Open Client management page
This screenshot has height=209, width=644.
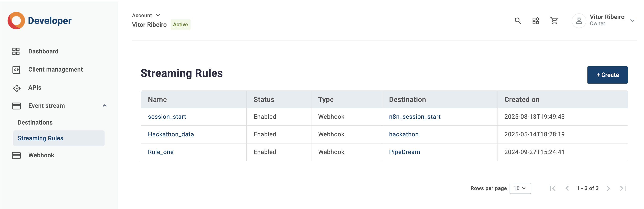click(55, 69)
